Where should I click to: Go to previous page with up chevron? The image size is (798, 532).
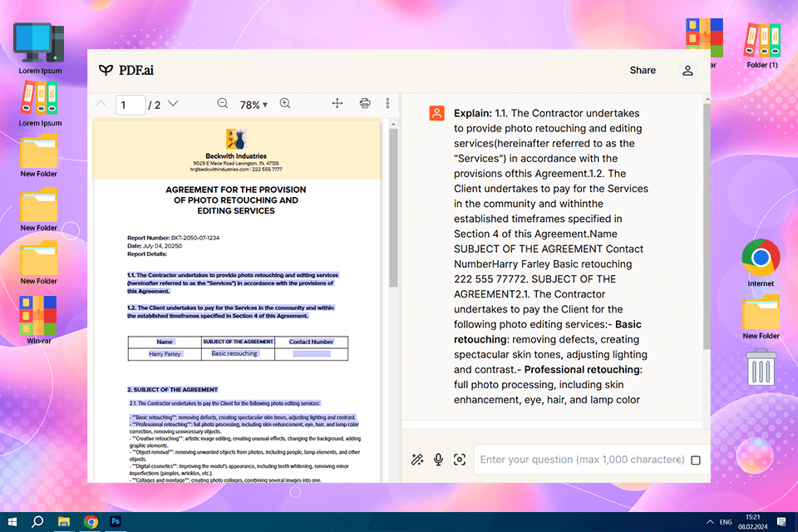coord(101,104)
